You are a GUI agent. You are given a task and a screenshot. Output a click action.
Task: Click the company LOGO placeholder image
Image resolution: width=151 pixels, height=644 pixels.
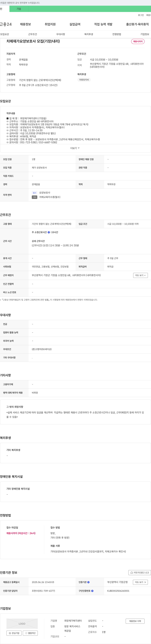point(22,624)
